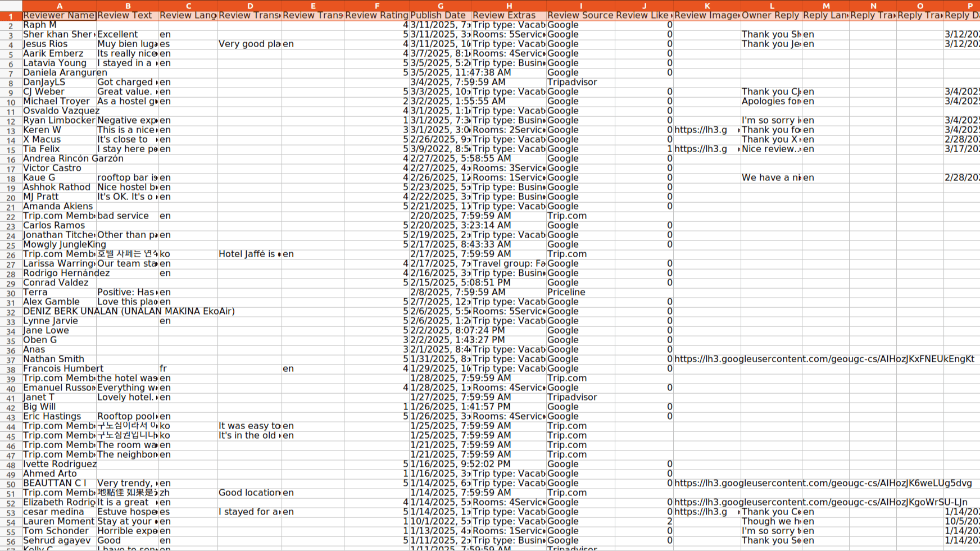This screenshot has width=980, height=551.
Task: Select column F header
Action: [x=376, y=5]
